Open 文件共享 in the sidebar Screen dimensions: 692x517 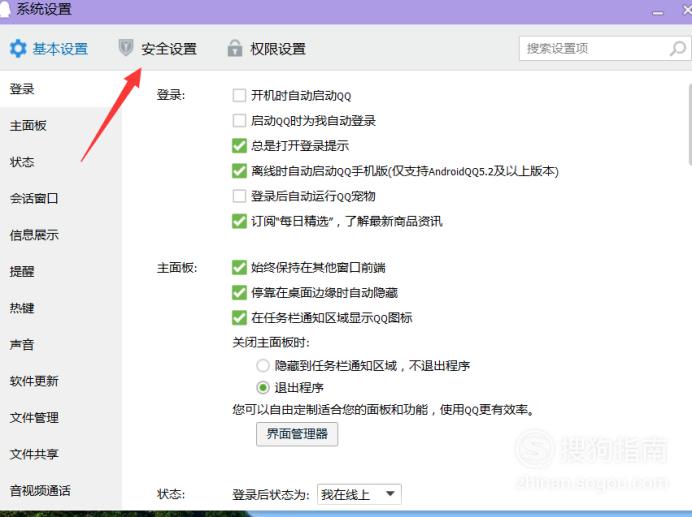click(x=60, y=454)
